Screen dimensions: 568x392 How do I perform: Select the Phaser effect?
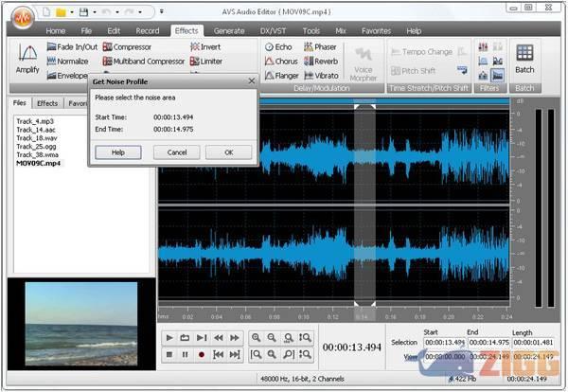click(320, 46)
